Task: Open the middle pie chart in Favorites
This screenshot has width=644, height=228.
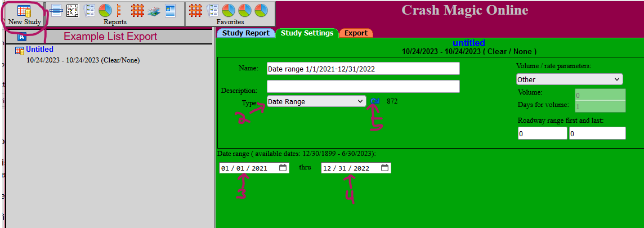Action: pyautogui.click(x=245, y=10)
